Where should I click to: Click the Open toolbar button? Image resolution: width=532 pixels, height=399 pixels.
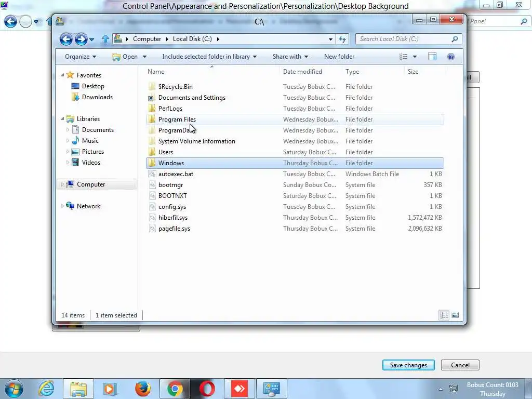click(125, 57)
